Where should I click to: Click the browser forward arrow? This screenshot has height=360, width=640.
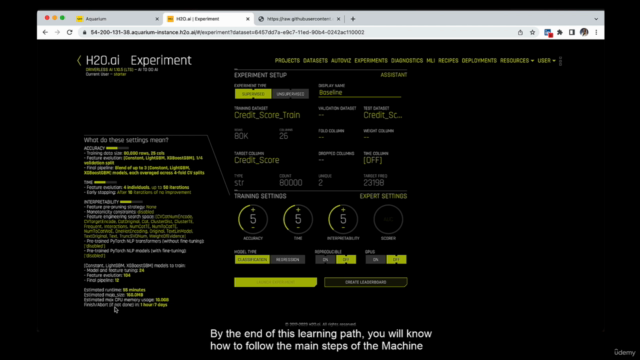point(57,32)
